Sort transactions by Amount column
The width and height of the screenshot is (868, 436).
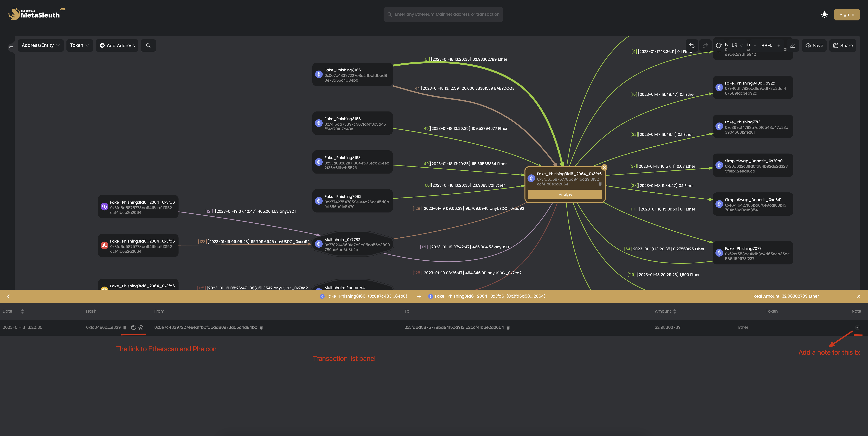point(674,311)
